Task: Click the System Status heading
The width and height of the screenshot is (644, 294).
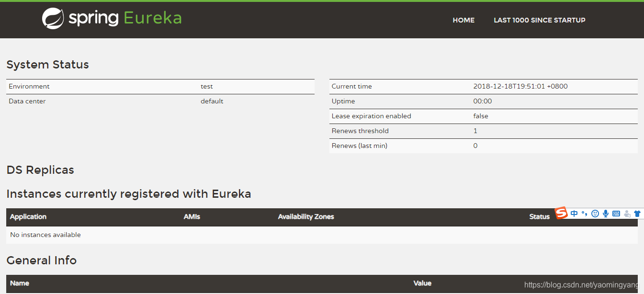Action: [48, 65]
